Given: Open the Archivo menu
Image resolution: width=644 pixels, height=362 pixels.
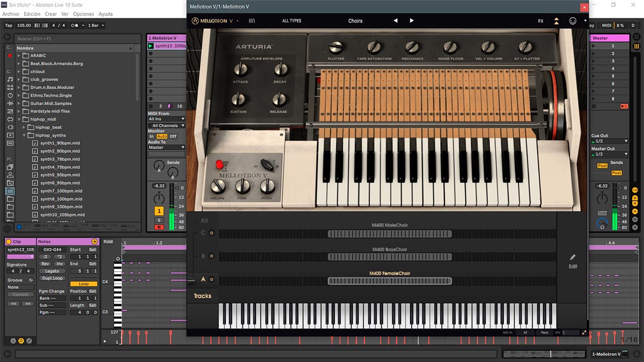Looking at the screenshot, I should 11,14.
